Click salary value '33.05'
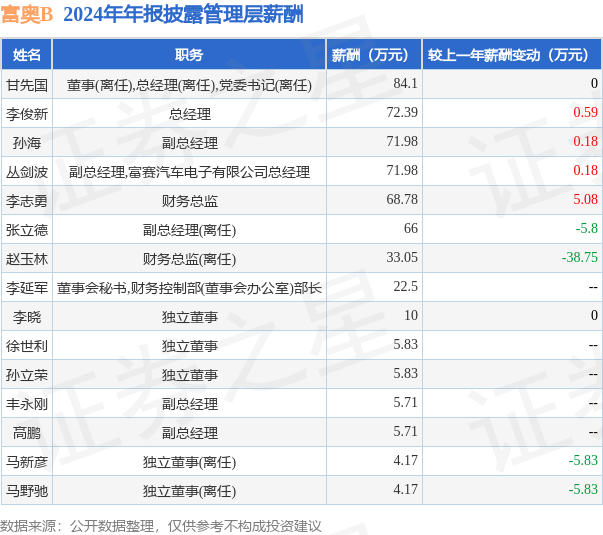 [x=402, y=257]
